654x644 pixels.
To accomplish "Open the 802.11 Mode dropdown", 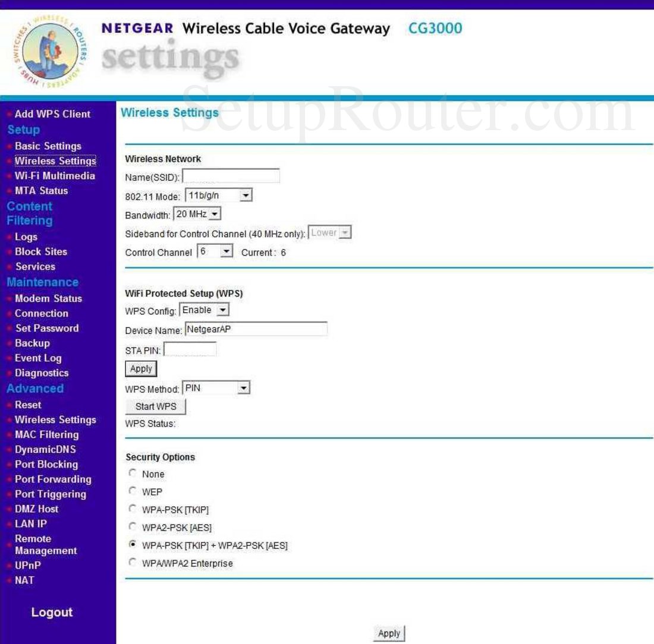I will click(219, 195).
